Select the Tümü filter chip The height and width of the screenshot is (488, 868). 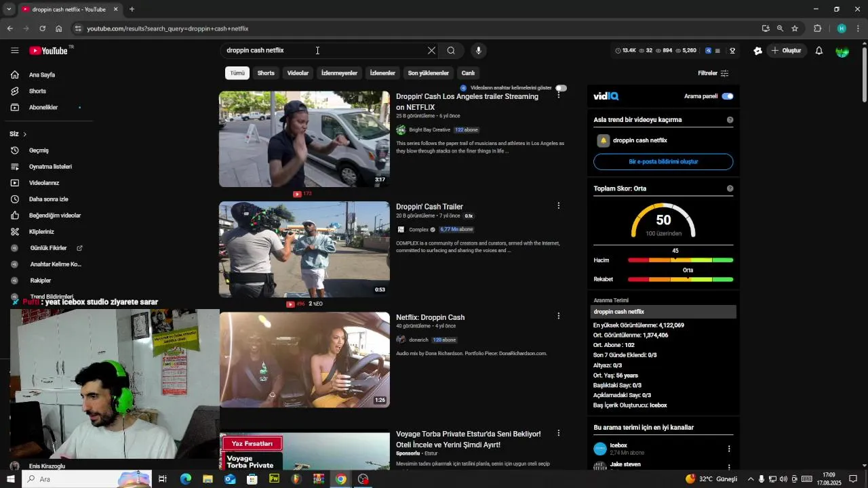click(x=237, y=73)
